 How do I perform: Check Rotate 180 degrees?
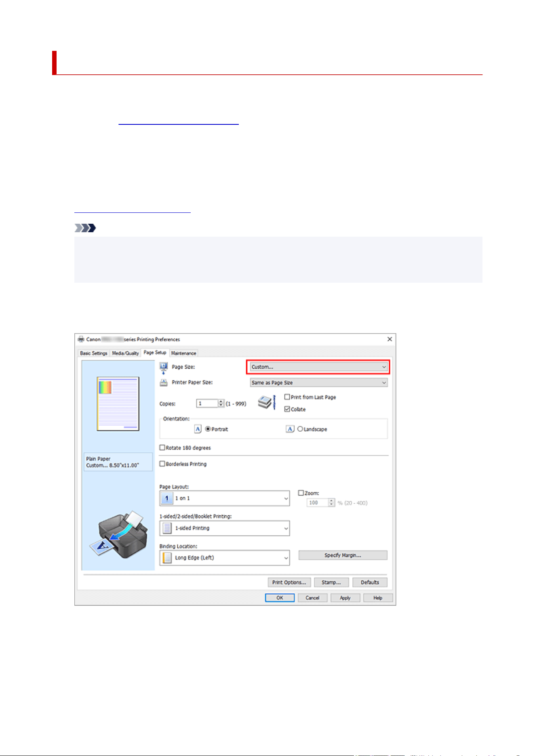click(162, 447)
